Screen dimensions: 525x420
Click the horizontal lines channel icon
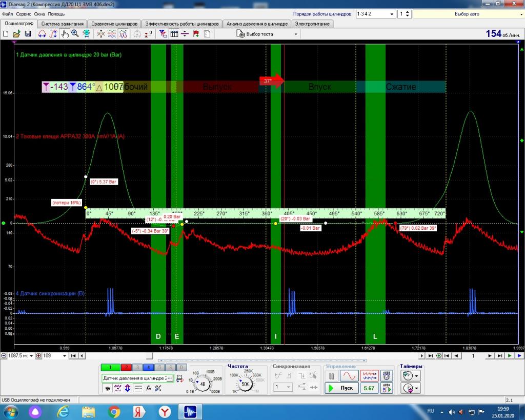pos(138,388)
